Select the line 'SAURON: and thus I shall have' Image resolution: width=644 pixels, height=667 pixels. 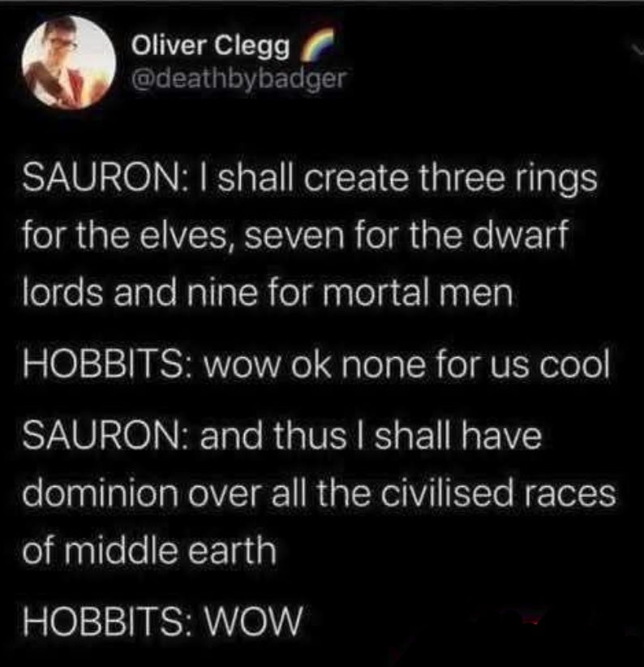coord(282,436)
